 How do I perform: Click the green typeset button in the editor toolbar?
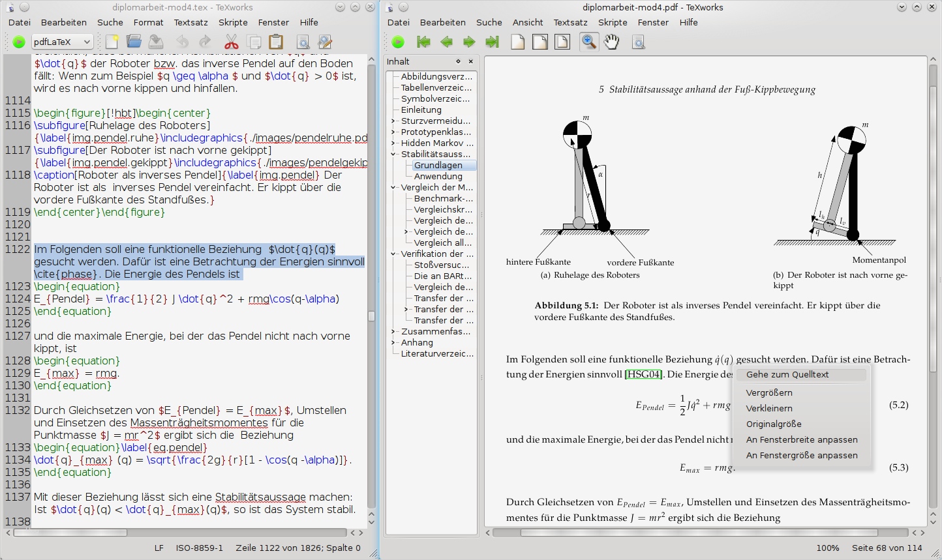19,42
